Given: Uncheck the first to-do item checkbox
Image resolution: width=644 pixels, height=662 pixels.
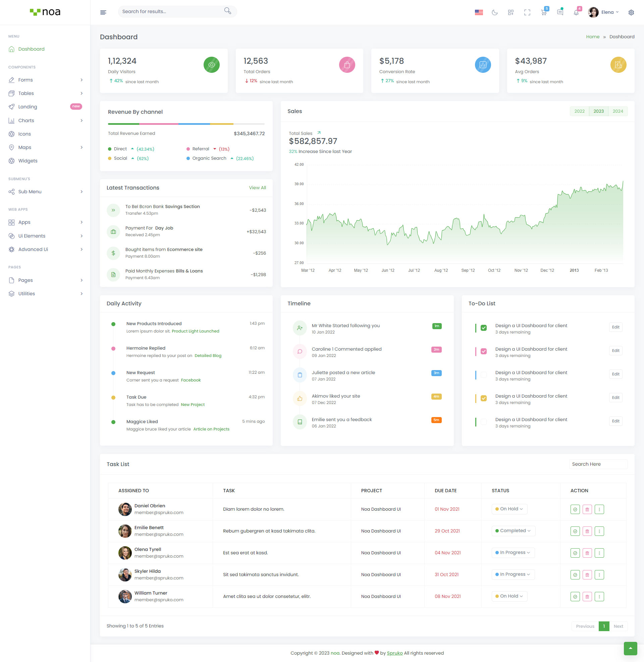Looking at the screenshot, I should tap(484, 327).
